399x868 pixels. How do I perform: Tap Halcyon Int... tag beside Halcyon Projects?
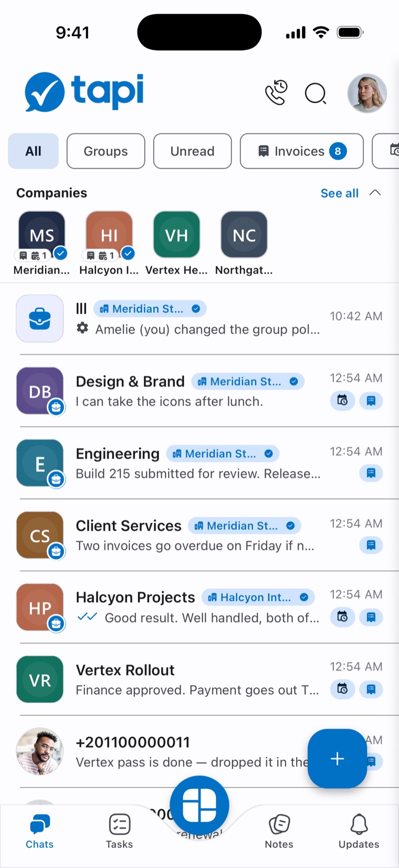258,597
